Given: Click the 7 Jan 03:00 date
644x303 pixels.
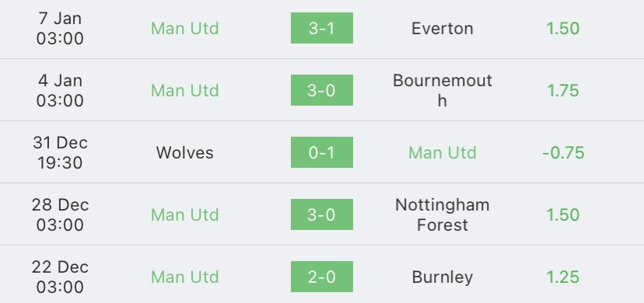Looking at the screenshot, I should pos(60,28).
